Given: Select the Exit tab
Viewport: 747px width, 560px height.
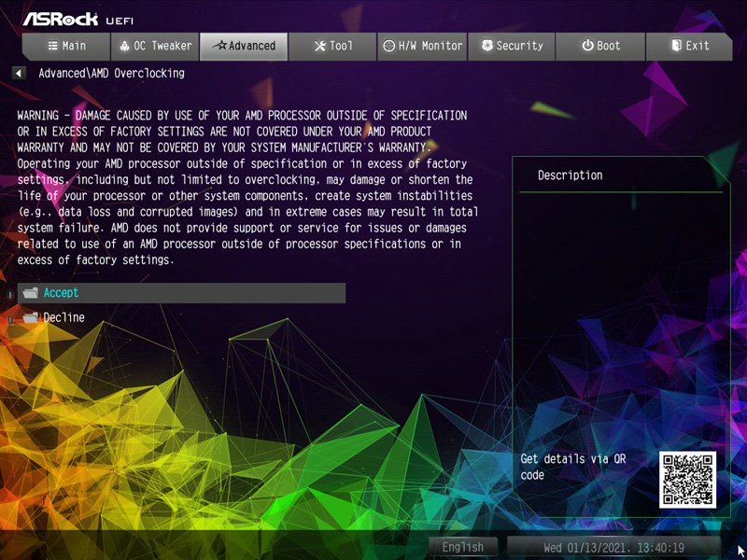Looking at the screenshot, I should click(x=689, y=46).
